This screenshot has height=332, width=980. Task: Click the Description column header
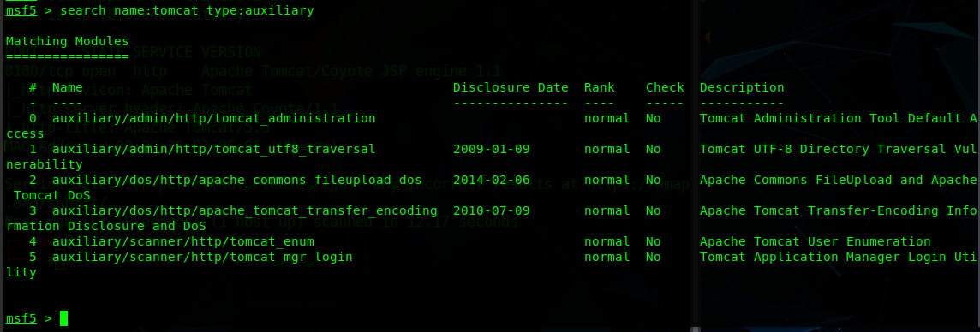pos(742,87)
